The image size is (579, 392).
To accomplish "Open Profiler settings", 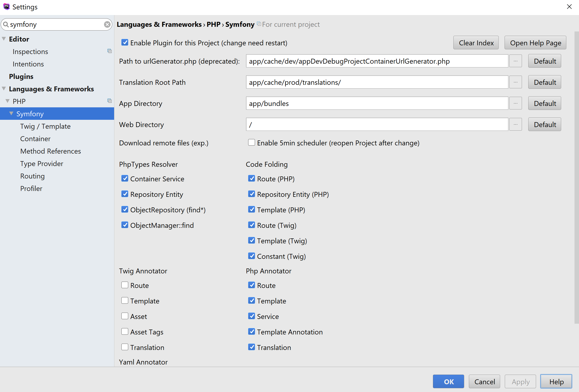I will click(x=31, y=189).
